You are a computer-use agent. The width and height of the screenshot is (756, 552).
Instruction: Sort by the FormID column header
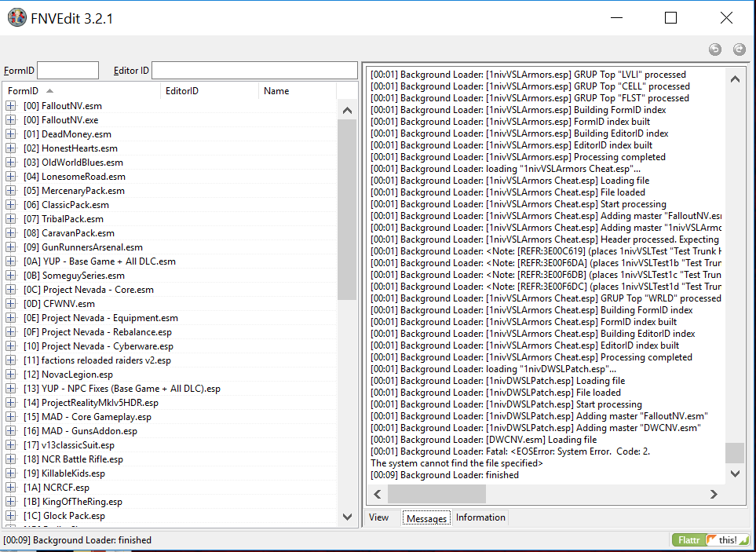pyautogui.click(x=82, y=90)
